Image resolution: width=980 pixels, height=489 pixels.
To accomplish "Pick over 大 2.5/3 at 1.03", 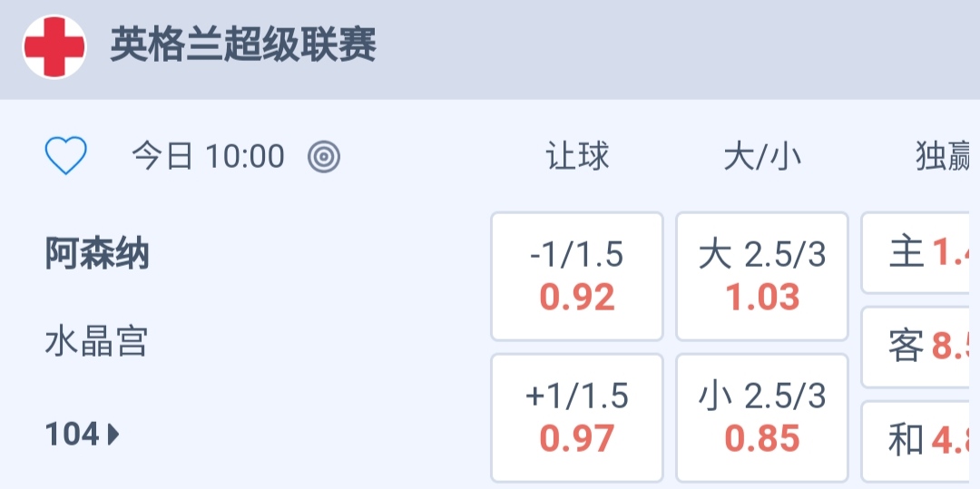I will 762,277.
